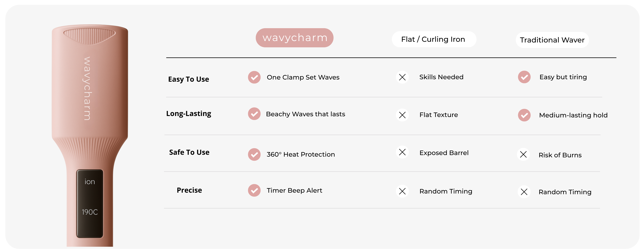Viewport: 644px width, 252px height.
Task: Click the Precise row label
Action: coord(189,190)
